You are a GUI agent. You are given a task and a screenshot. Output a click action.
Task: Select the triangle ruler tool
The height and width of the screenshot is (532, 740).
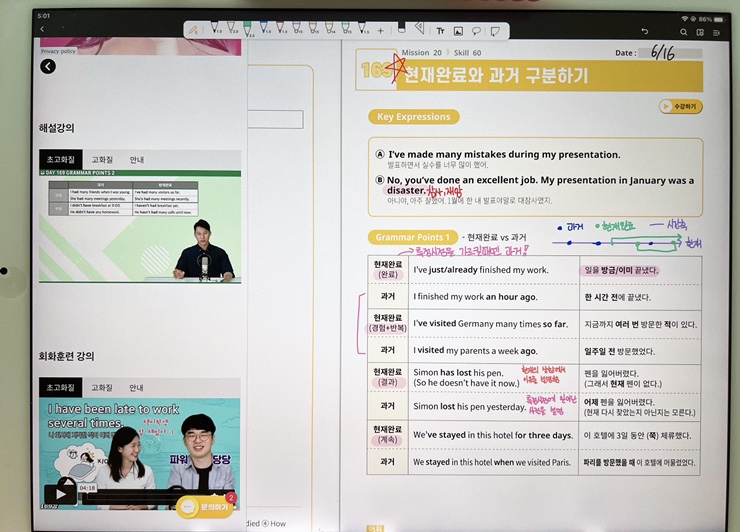420,28
